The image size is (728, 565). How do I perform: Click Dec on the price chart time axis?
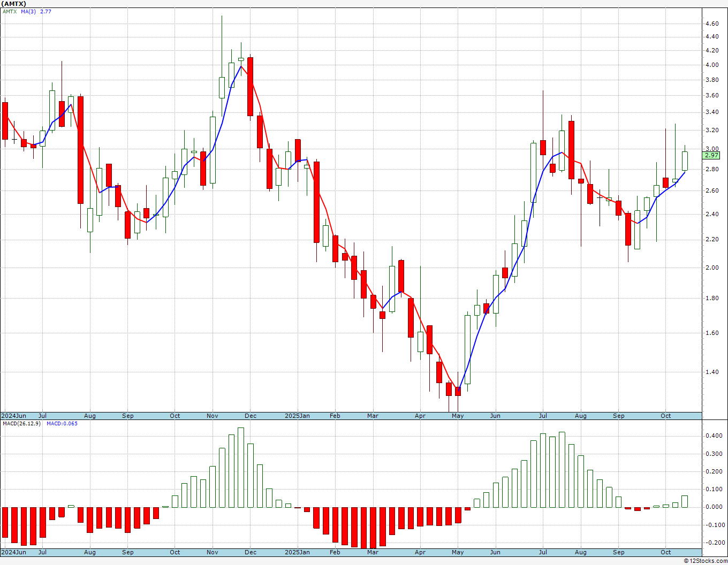(251, 416)
